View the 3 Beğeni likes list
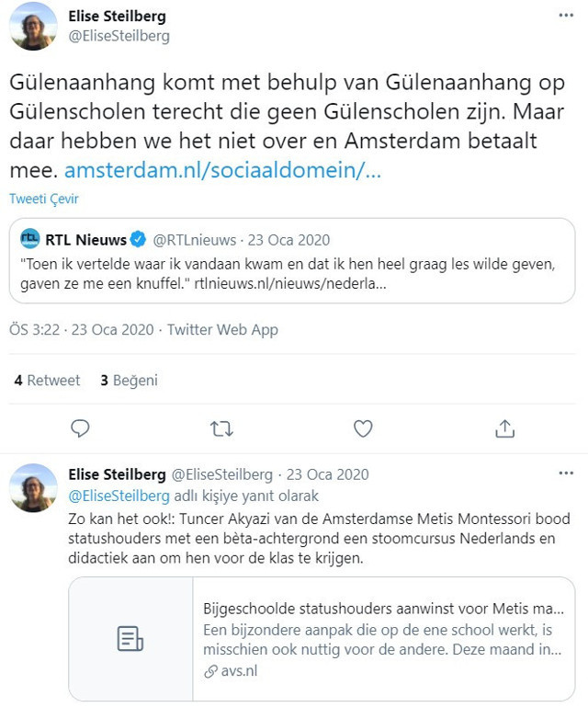Image resolution: width=588 pixels, height=707 pixels. [x=129, y=380]
